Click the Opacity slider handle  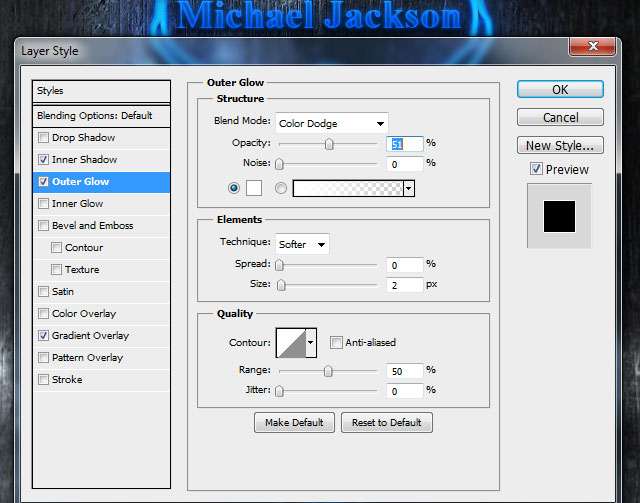pyautogui.click(x=329, y=144)
